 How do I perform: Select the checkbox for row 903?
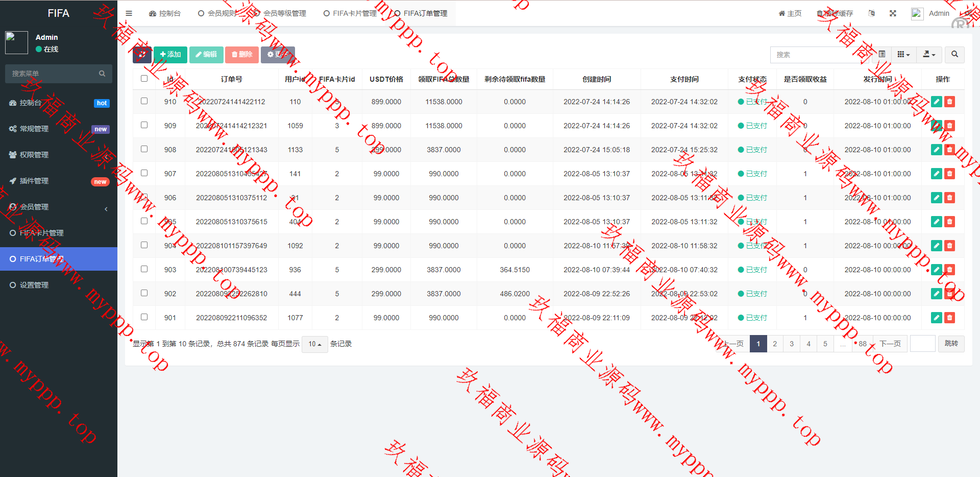coord(144,269)
